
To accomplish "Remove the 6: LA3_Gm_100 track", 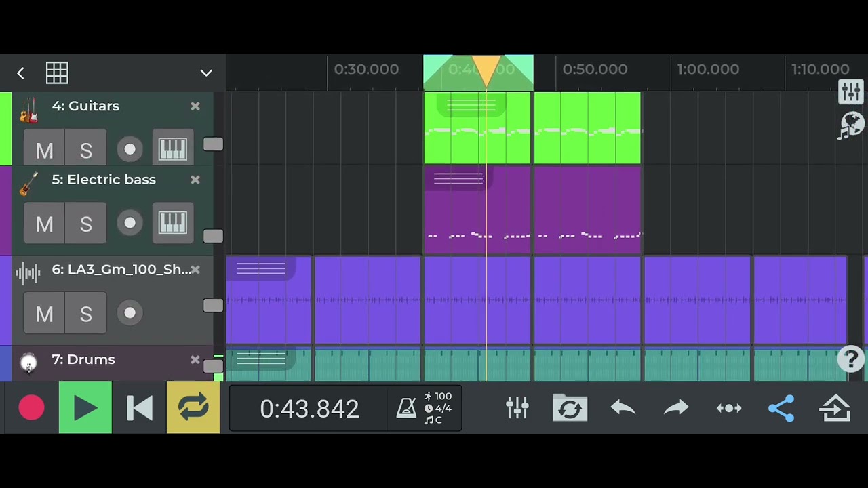I will point(195,270).
